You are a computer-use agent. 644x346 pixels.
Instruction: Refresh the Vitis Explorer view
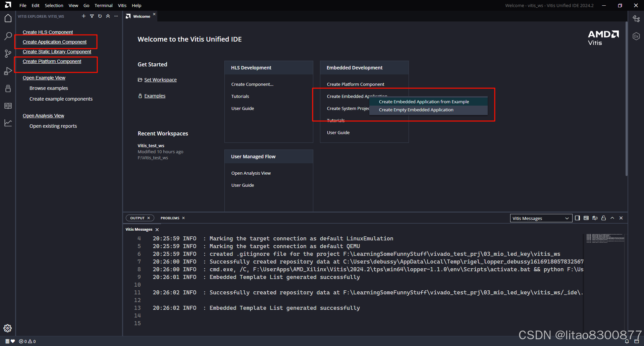[x=100, y=16]
